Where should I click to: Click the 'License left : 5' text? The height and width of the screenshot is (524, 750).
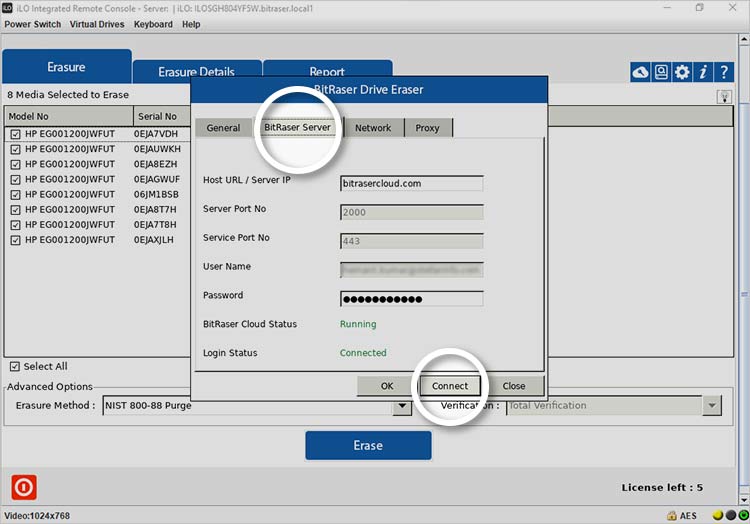(x=662, y=488)
